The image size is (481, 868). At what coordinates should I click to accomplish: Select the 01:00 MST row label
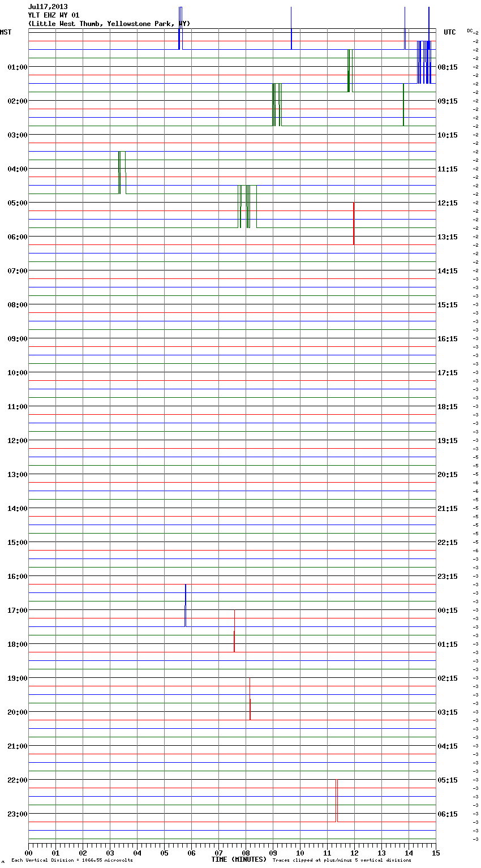pyautogui.click(x=18, y=67)
